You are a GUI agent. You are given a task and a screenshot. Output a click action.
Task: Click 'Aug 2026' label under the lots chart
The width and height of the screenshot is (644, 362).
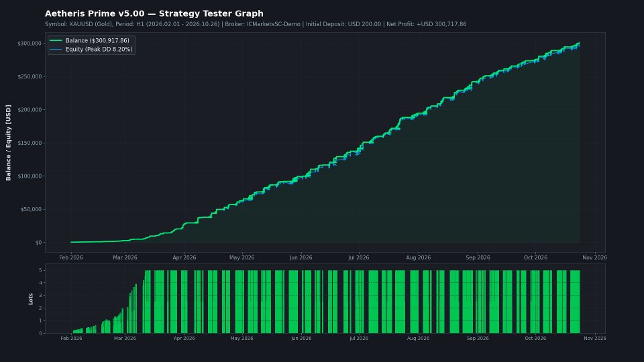click(x=418, y=338)
